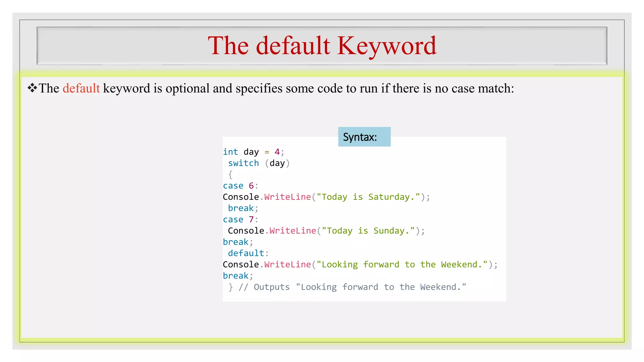The image size is (644, 362).
Task: Click the 'case 7:' line
Action: [x=240, y=220]
